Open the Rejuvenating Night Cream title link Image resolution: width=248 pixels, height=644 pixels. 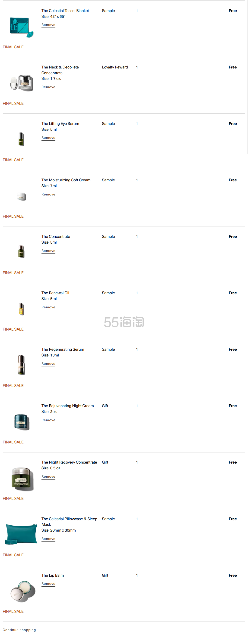[68, 406]
